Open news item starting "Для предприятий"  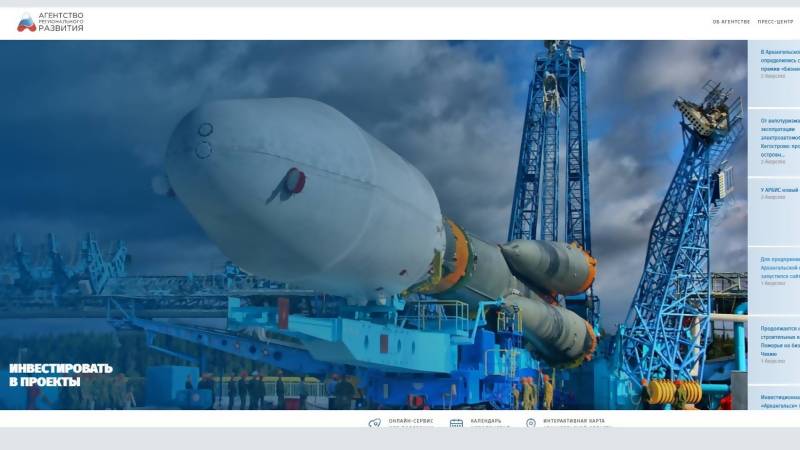click(780, 266)
